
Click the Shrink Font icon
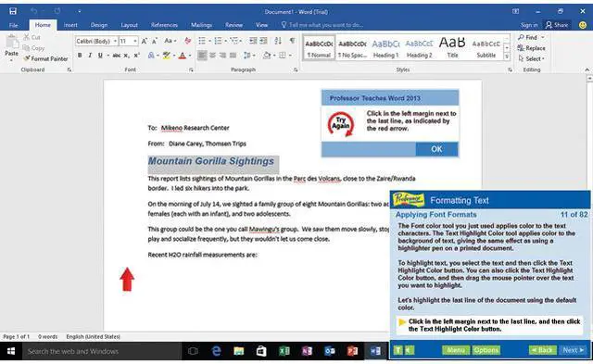pyautogui.click(x=155, y=41)
